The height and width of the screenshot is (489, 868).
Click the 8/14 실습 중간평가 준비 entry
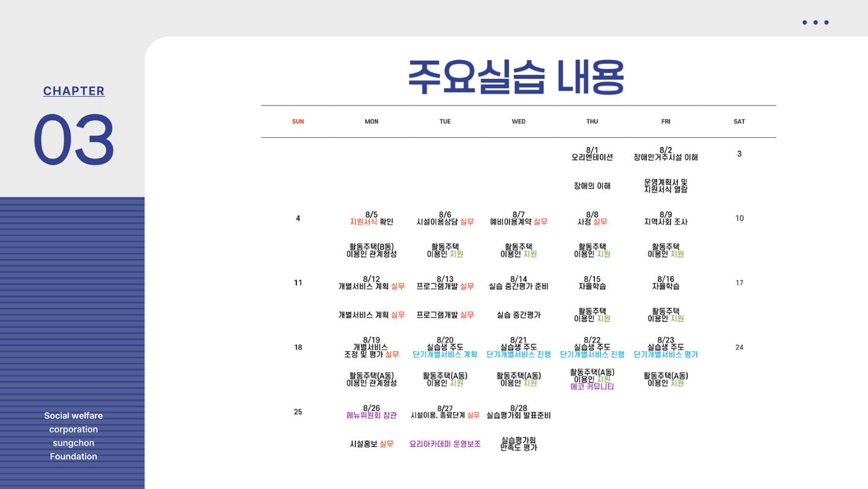tap(519, 283)
